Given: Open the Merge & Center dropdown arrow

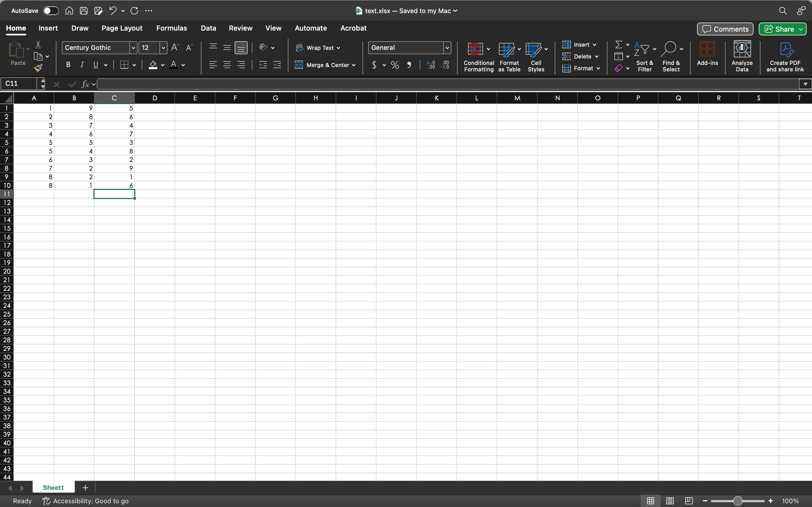Looking at the screenshot, I should [x=354, y=65].
